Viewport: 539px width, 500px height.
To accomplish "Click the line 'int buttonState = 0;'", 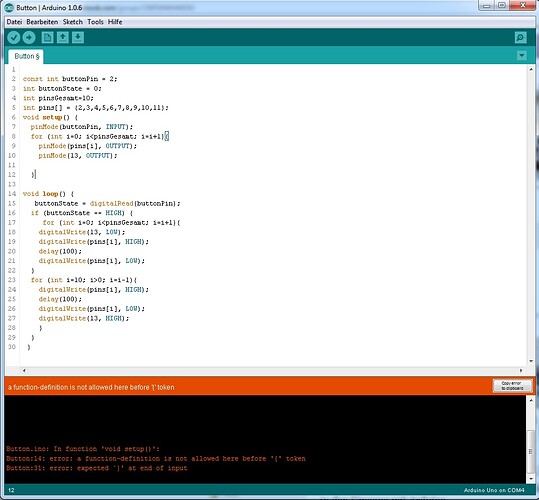I will coord(62,88).
